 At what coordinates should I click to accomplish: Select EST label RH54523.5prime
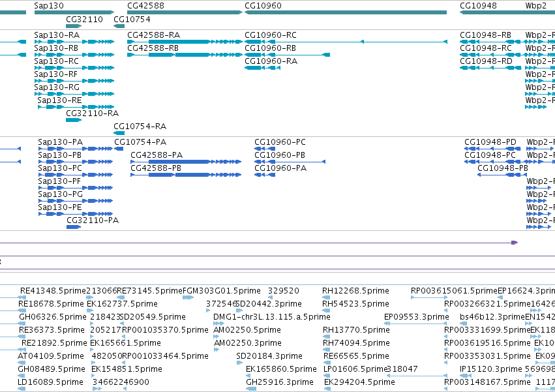point(355,304)
